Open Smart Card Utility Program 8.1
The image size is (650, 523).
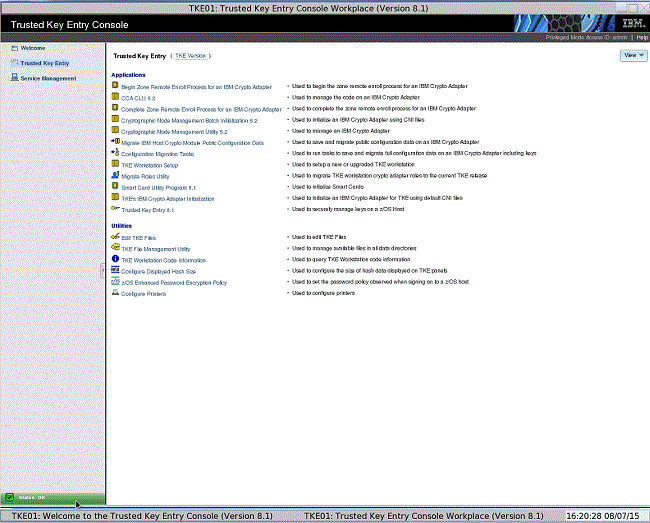coord(158,187)
